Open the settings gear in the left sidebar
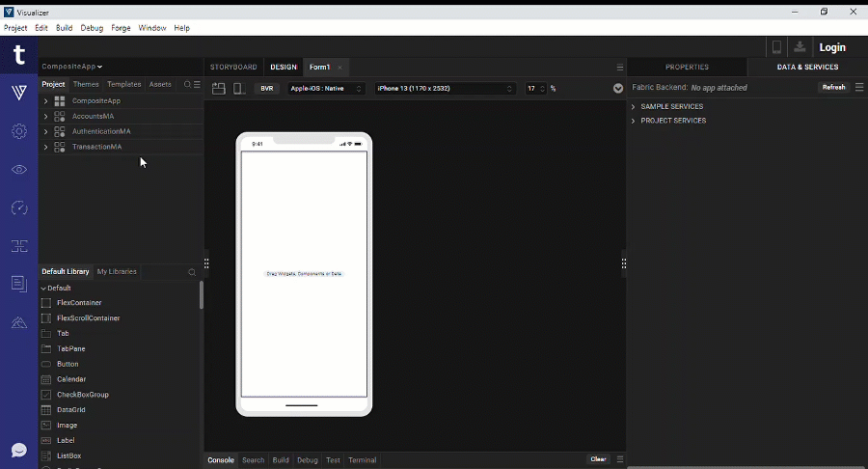 (19, 131)
